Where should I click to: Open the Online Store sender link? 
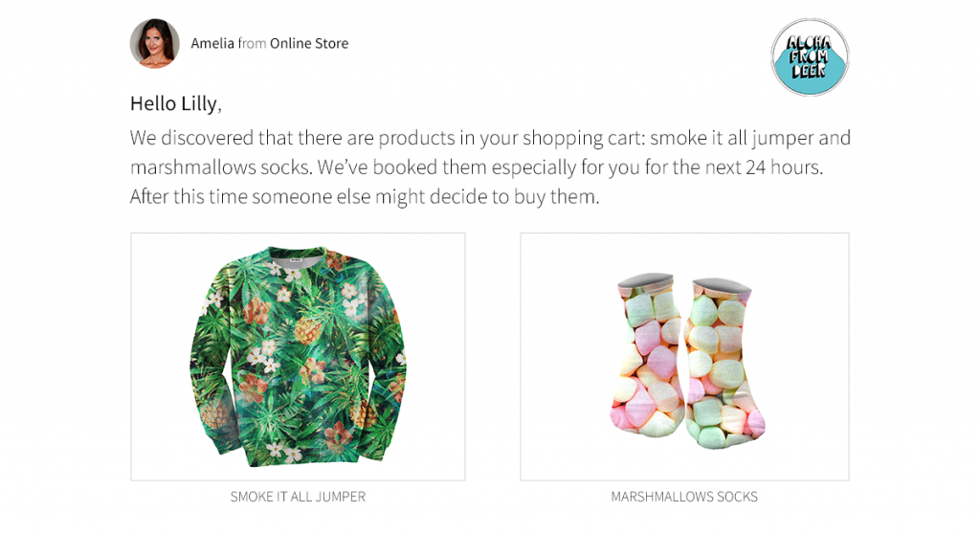309,43
